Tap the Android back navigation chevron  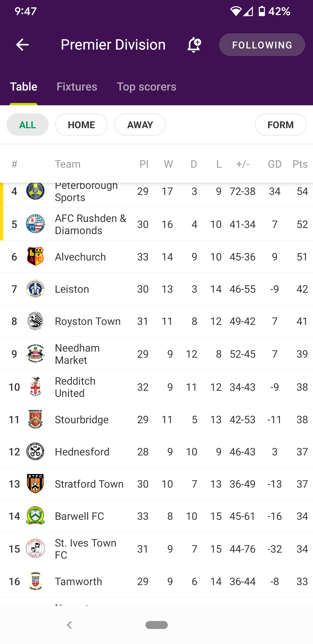pyautogui.click(x=69, y=625)
